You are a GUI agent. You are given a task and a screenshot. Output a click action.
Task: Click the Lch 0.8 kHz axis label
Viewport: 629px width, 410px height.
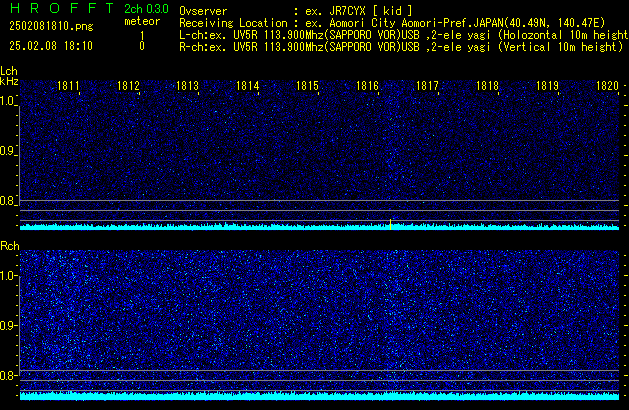[x=7, y=201]
